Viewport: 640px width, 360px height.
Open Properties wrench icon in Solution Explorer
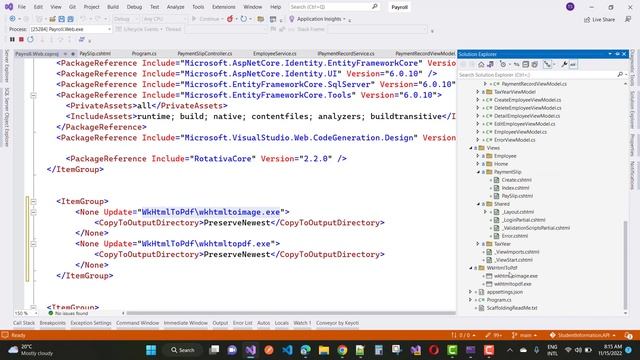(564, 64)
